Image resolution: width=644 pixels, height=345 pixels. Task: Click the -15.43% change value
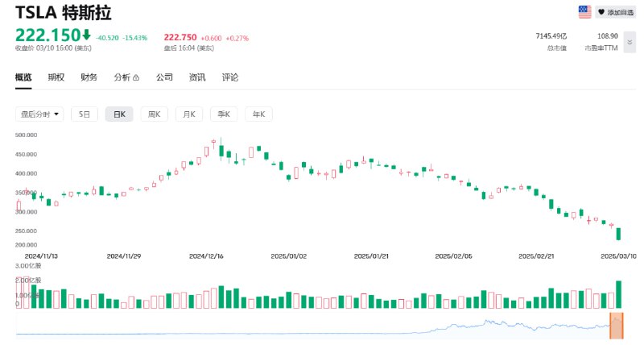coord(134,38)
